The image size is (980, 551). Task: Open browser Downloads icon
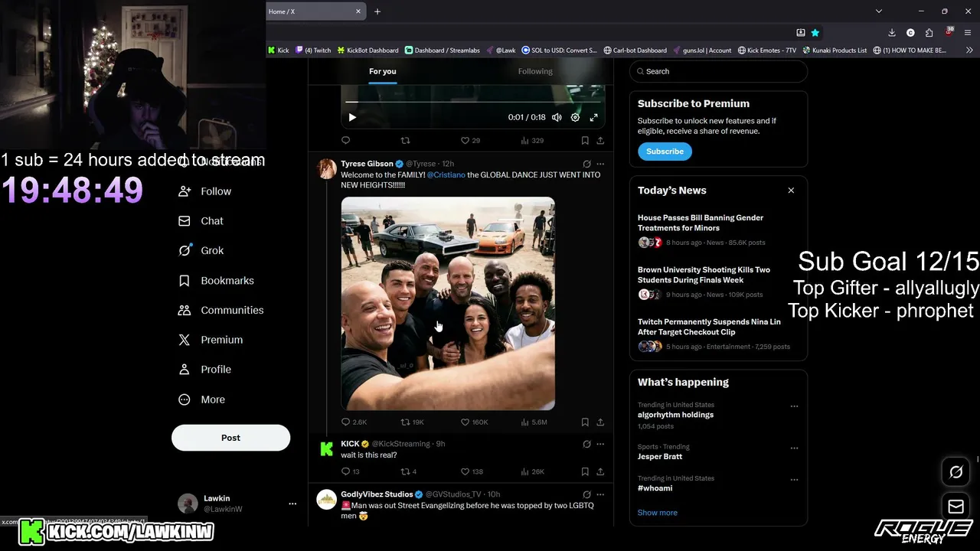892,33
